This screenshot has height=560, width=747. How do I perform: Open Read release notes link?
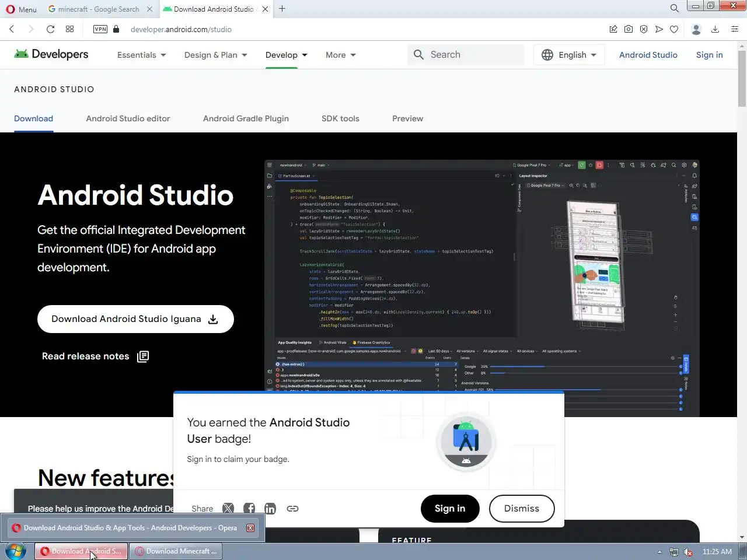95,356
